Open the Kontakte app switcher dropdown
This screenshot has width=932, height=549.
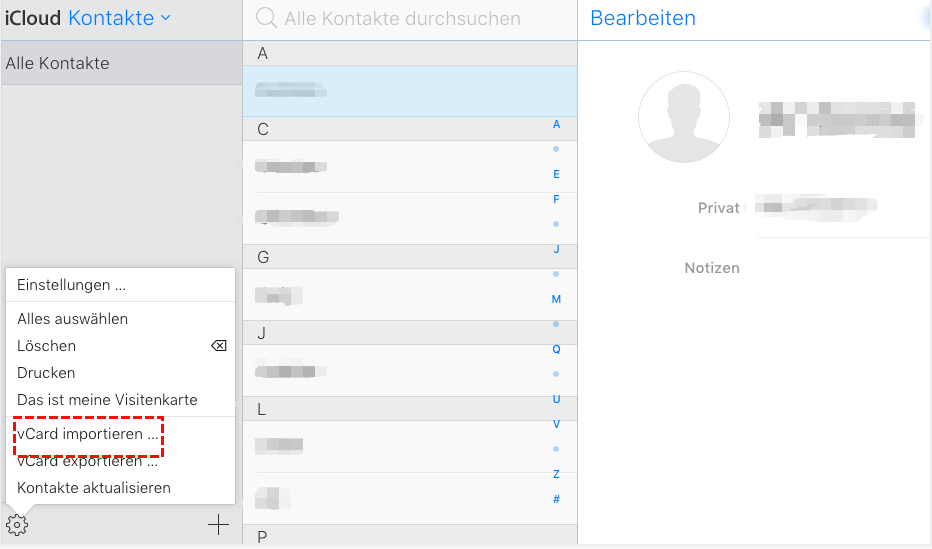click(119, 18)
